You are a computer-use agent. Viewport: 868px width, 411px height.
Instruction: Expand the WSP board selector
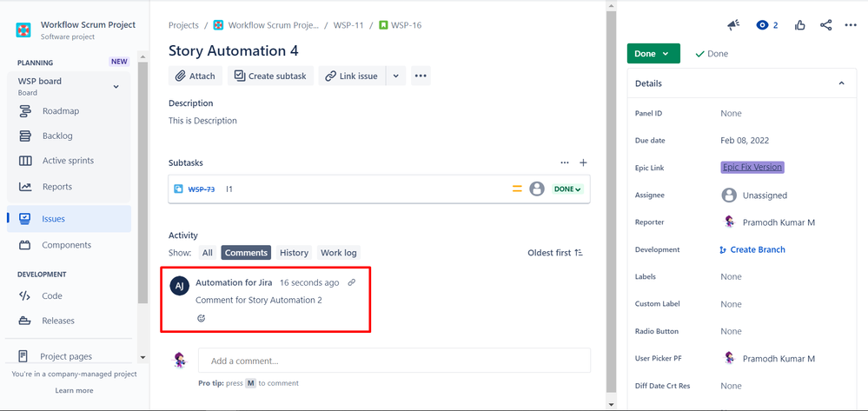(x=116, y=86)
